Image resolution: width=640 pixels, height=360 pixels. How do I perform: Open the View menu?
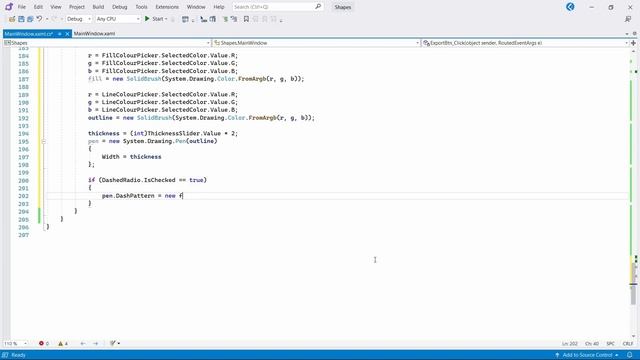coord(56,7)
